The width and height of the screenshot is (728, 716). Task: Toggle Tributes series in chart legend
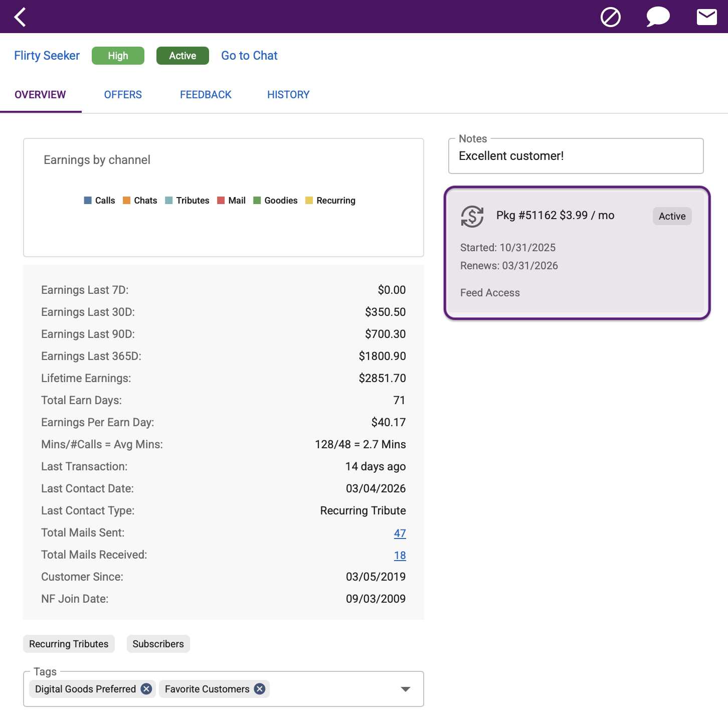click(x=187, y=201)
